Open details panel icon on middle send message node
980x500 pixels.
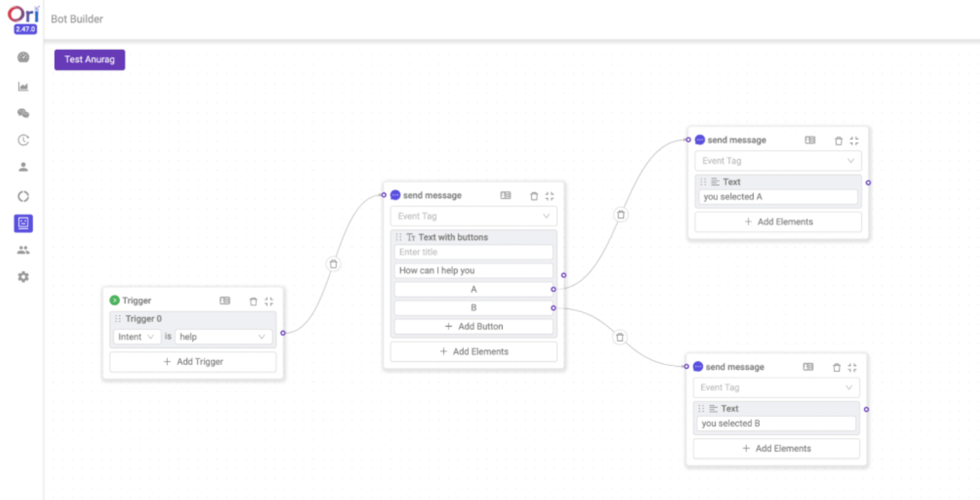(505, 196)
